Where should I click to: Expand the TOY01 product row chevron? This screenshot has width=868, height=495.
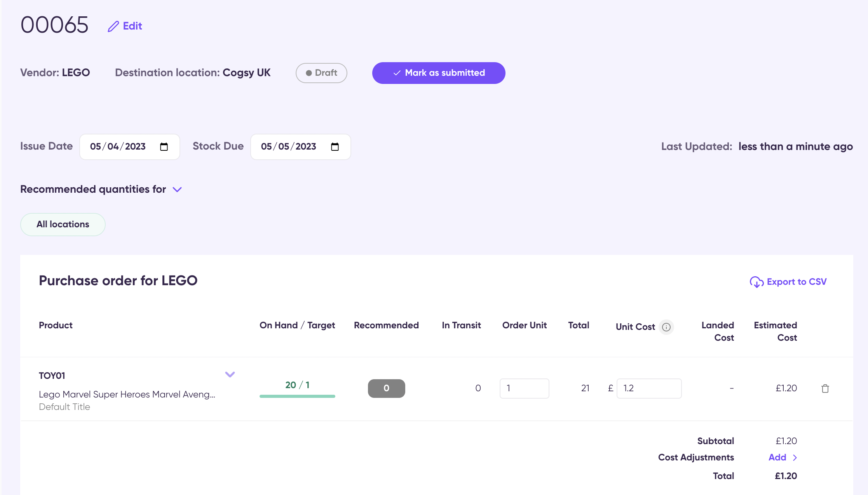(x=230, y=375)
